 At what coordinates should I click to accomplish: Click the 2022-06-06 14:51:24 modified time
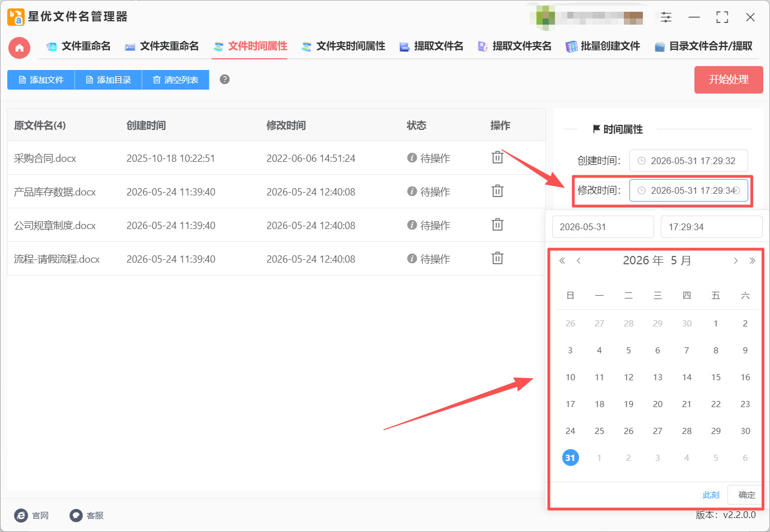(311, 158)
